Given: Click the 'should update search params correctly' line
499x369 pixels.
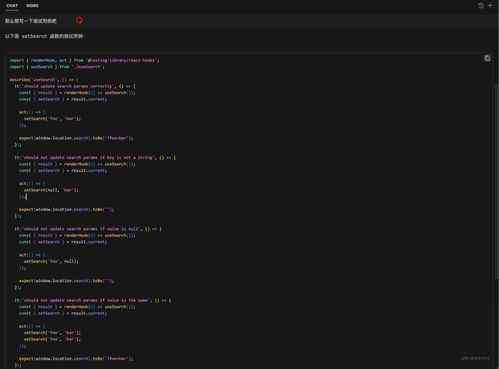Looking at the screenshot, I should tap(75, 86).
